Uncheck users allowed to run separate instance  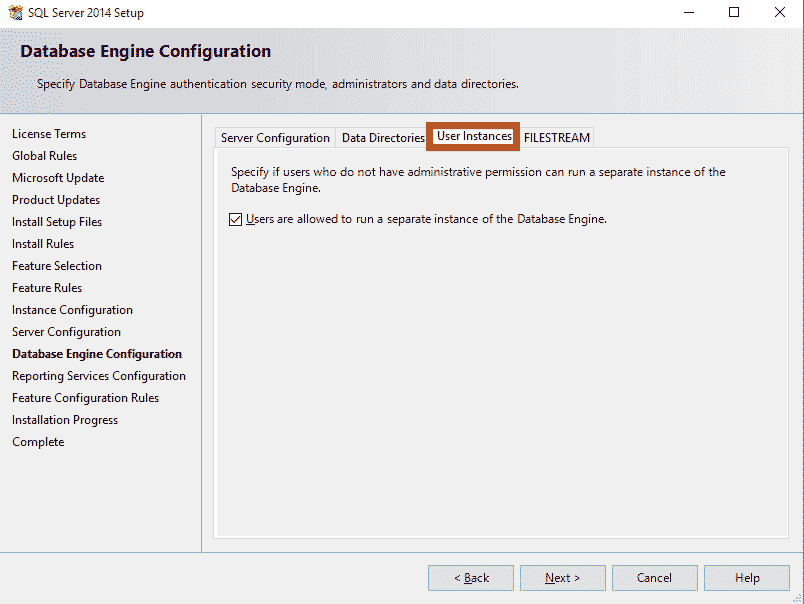(x=234, y=219)
